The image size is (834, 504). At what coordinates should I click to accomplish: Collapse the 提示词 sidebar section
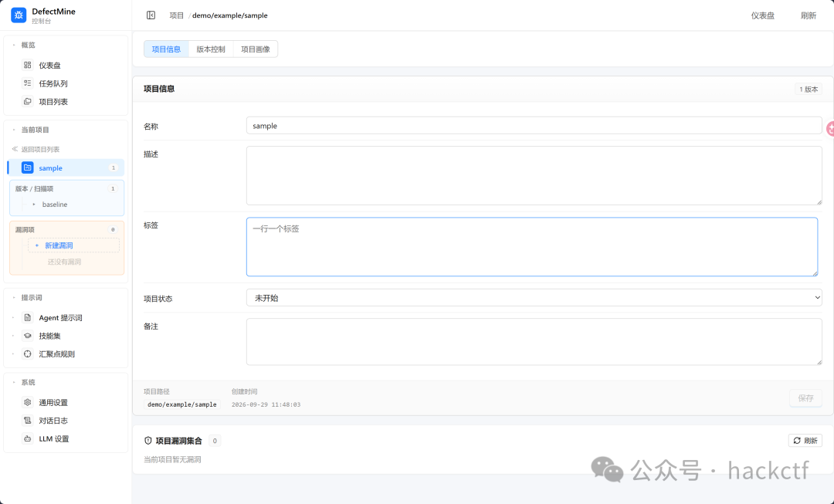tap(14, 297)
